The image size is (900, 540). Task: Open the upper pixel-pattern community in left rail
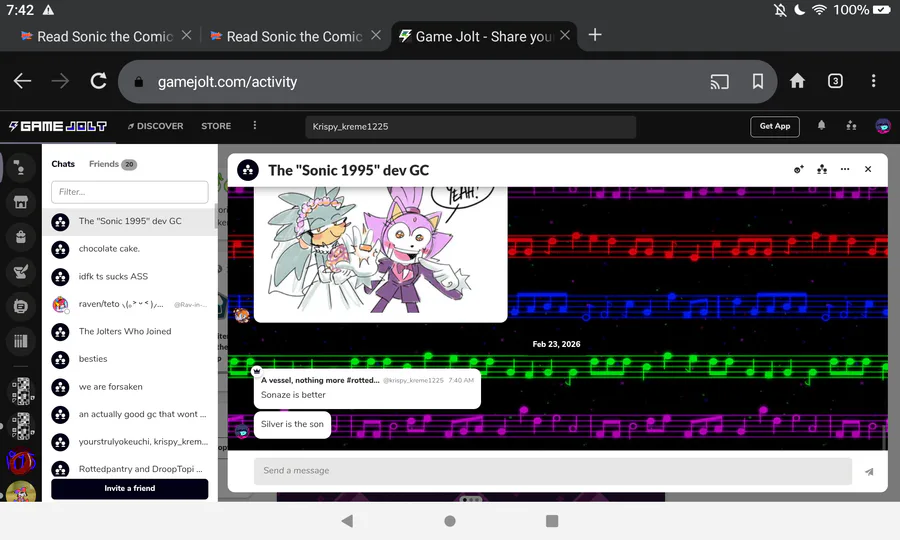click(22, 391)
